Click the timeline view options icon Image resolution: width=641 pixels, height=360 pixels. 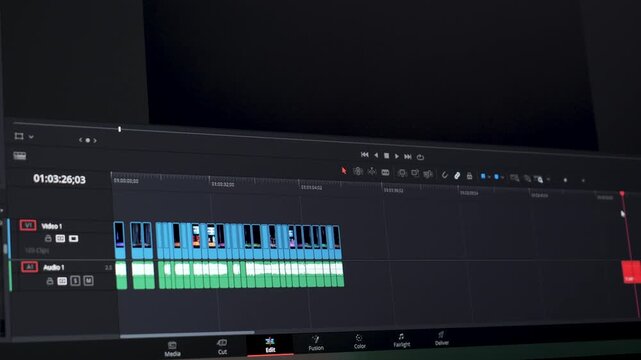tap(20, 156)
